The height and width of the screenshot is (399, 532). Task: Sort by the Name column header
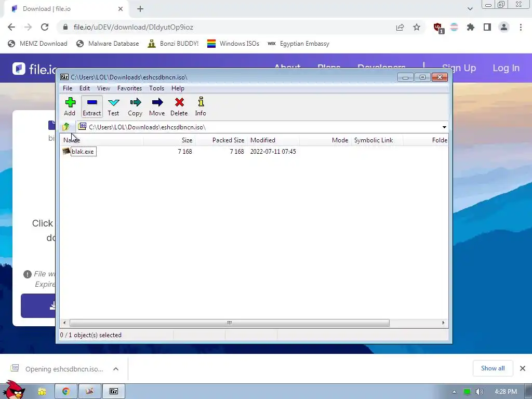(x=102, y=140)
